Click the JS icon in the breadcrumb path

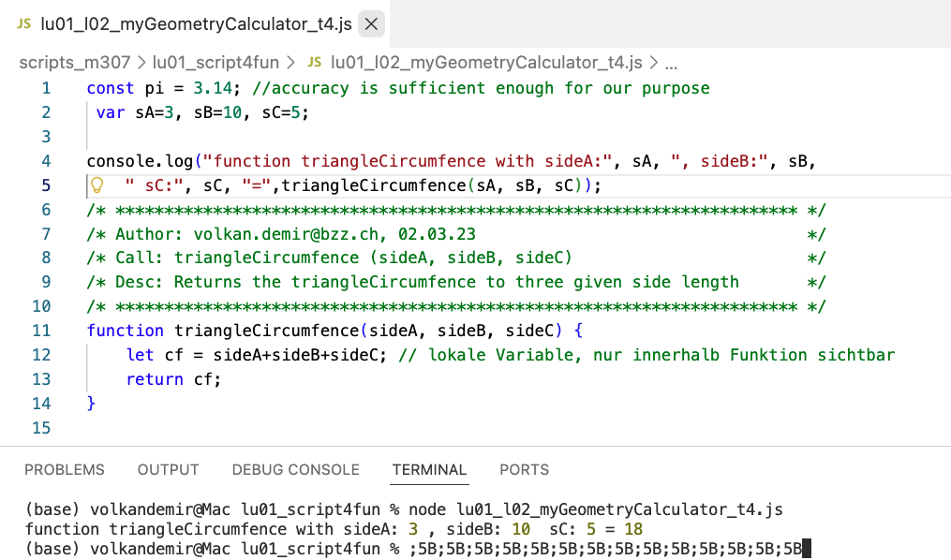coord(315,63)
